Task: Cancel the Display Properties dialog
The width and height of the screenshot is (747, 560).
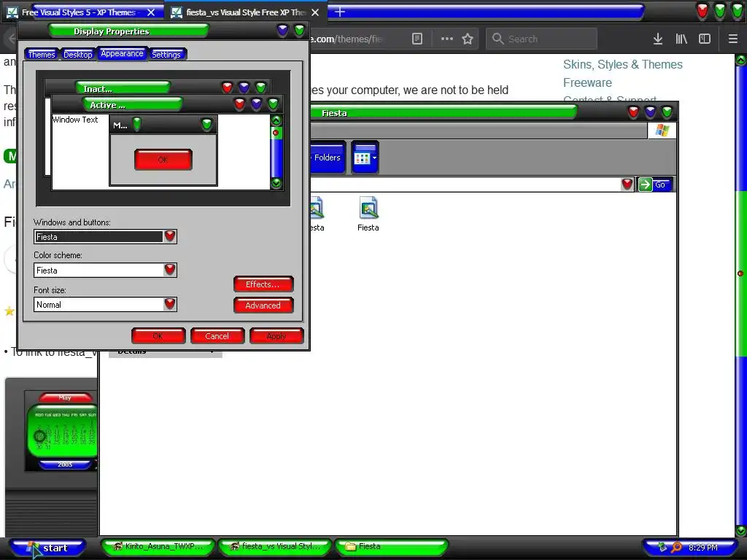Action: 217,335
